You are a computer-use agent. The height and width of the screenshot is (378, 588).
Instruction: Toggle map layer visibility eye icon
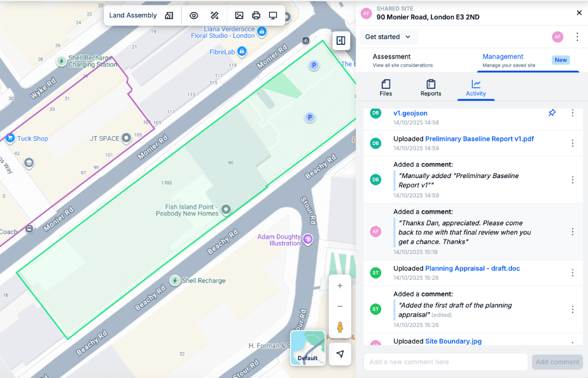(194, 16)
